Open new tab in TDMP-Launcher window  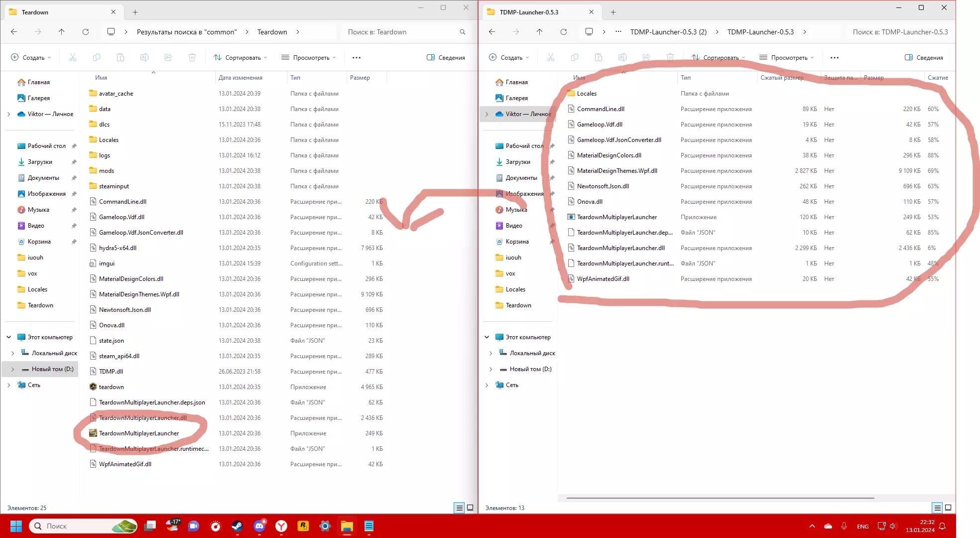[613, 12]
